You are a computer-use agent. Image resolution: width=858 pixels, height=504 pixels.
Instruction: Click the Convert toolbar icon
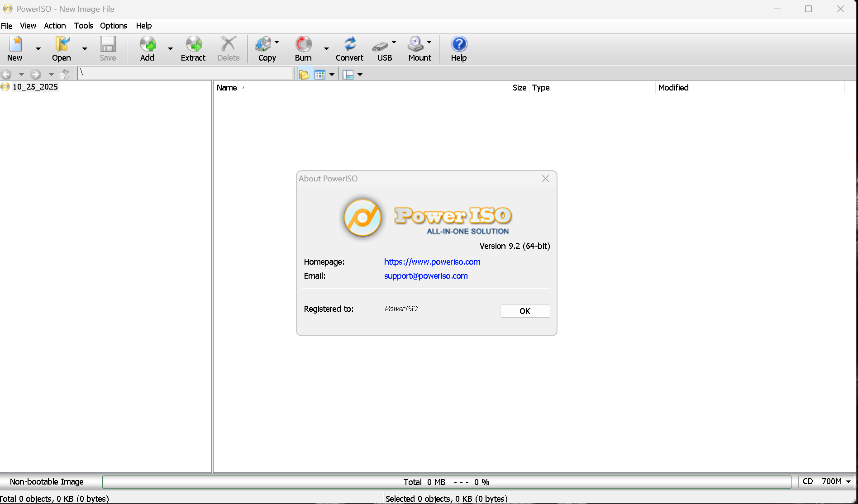(x=349, y=45)
